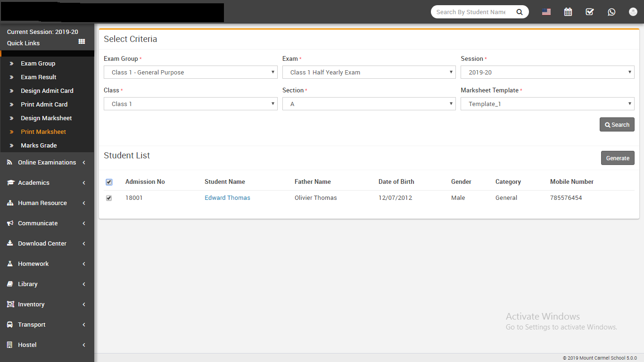Open the Edward Thomas student link

pyautogui.click(x=227, y=198)
